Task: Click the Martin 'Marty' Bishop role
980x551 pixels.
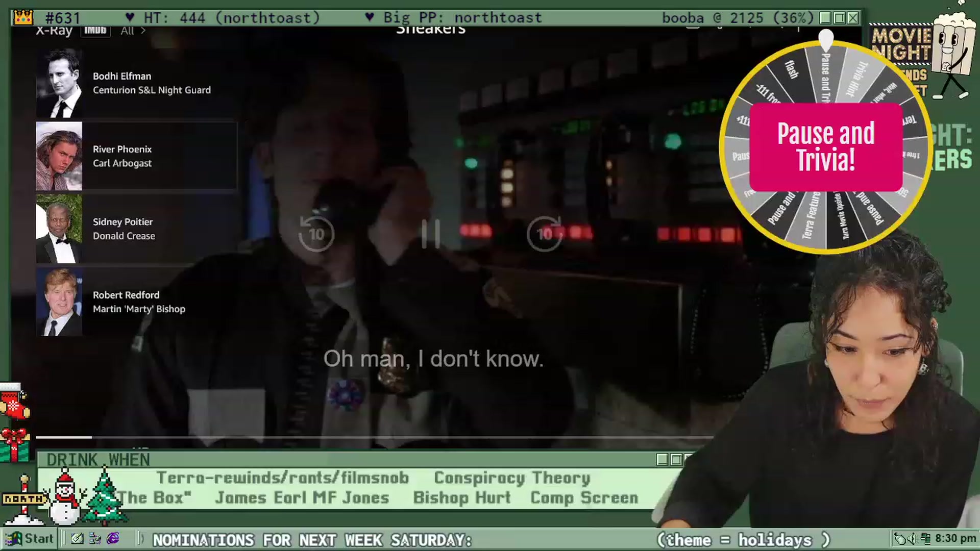Action: pyautogui.click(x=139, y=309)
